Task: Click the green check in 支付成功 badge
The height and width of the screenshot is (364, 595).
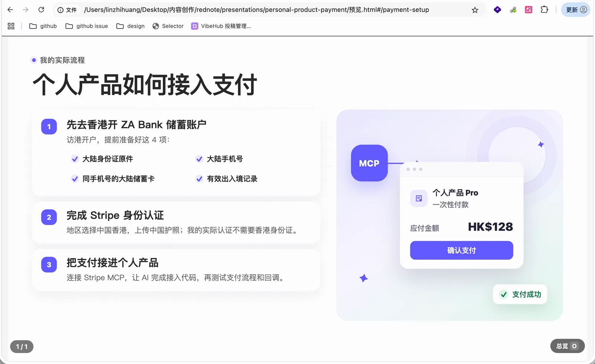Action: click(504, 295)
